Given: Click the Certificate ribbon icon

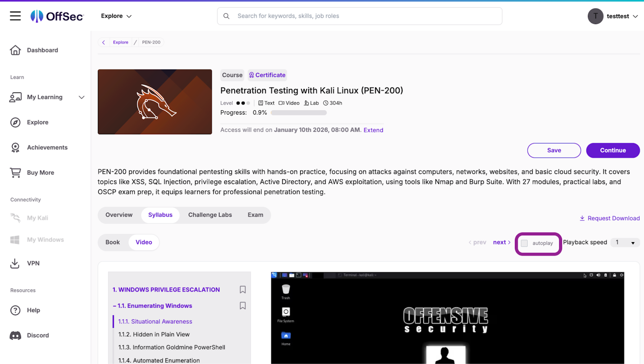Looking at the screenshot, I should 252,75.
